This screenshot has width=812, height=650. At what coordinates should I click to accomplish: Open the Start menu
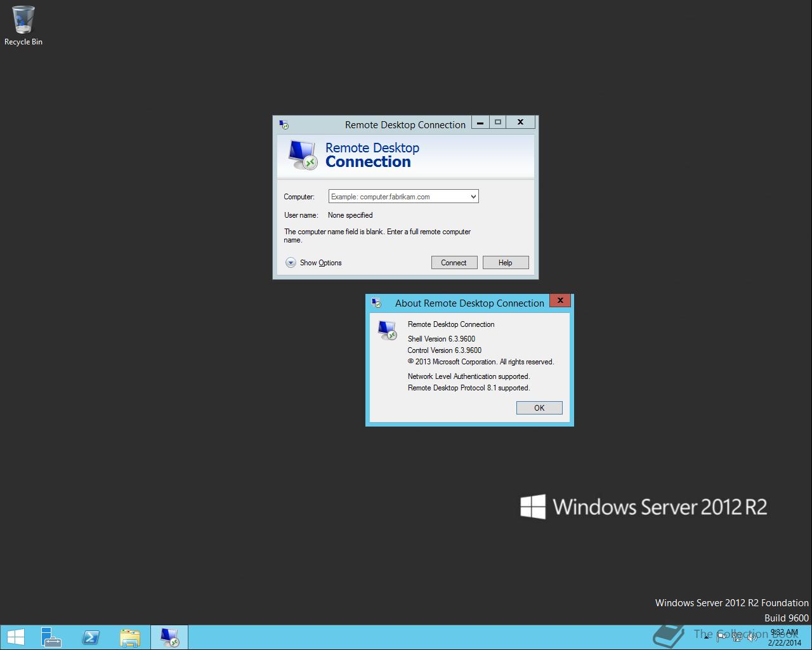coord(15,637)
